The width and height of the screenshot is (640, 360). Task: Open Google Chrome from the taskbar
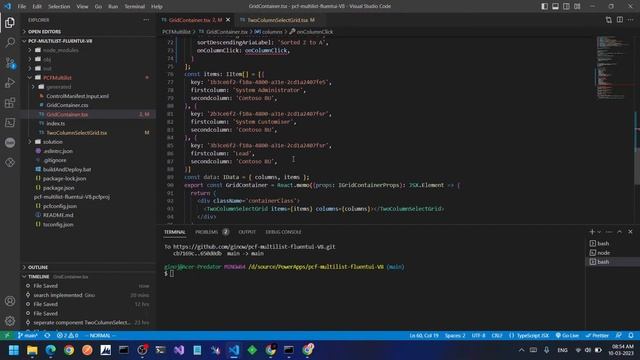click(69, 350)
